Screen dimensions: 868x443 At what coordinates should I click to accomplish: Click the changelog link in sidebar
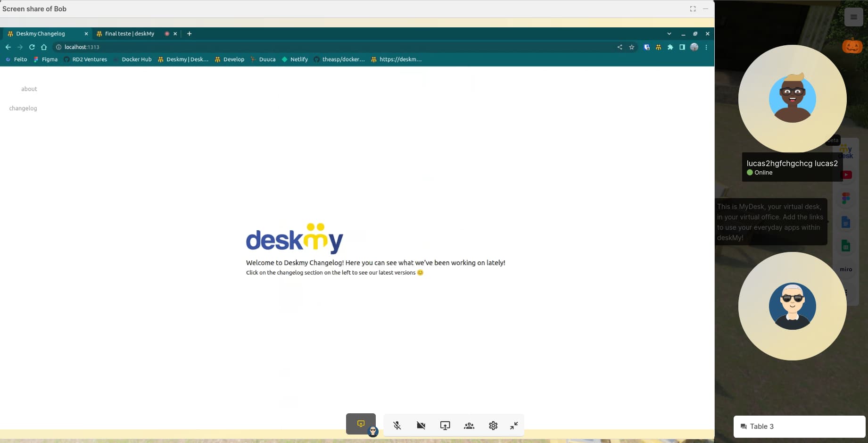point(23,109)
